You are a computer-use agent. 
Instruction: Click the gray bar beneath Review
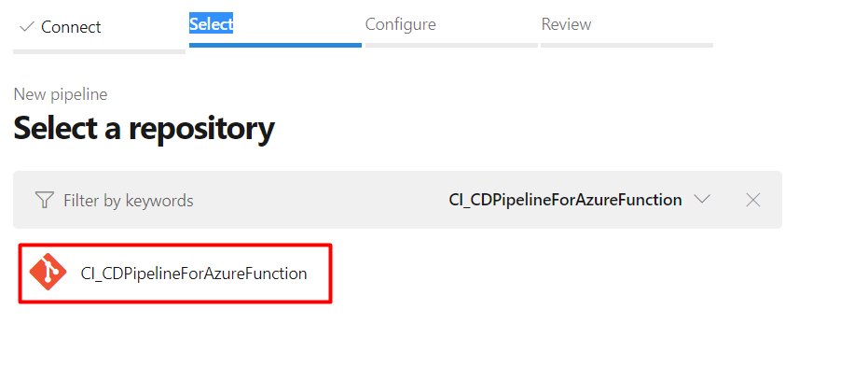(x=627, y=46)
